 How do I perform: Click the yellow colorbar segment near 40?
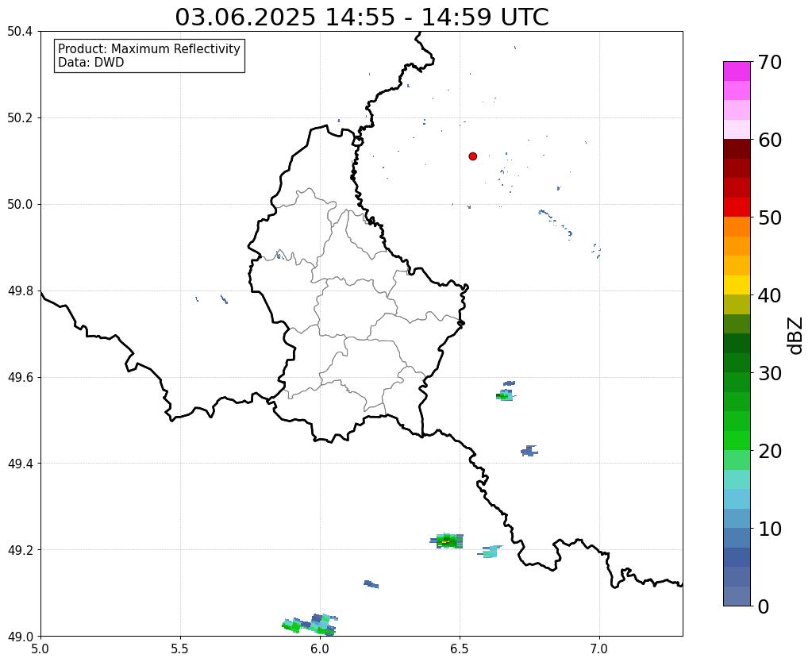(737, 285)
